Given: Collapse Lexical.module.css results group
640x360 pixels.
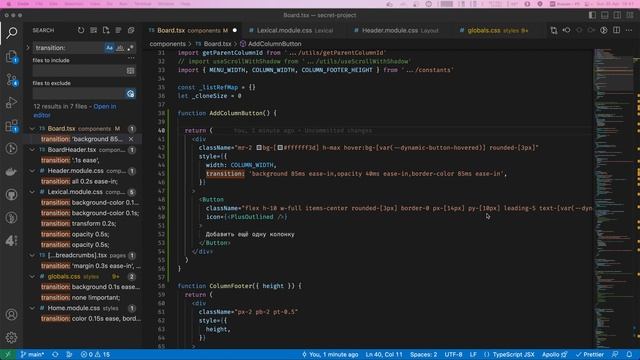Looking at the screenshot, I should tap(32, 192).
